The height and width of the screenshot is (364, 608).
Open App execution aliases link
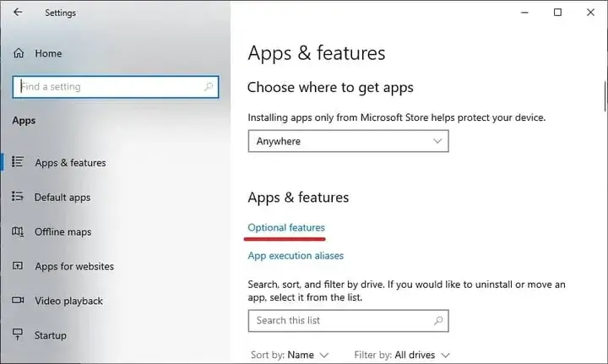pyautogui.click(x=296, y=255)
